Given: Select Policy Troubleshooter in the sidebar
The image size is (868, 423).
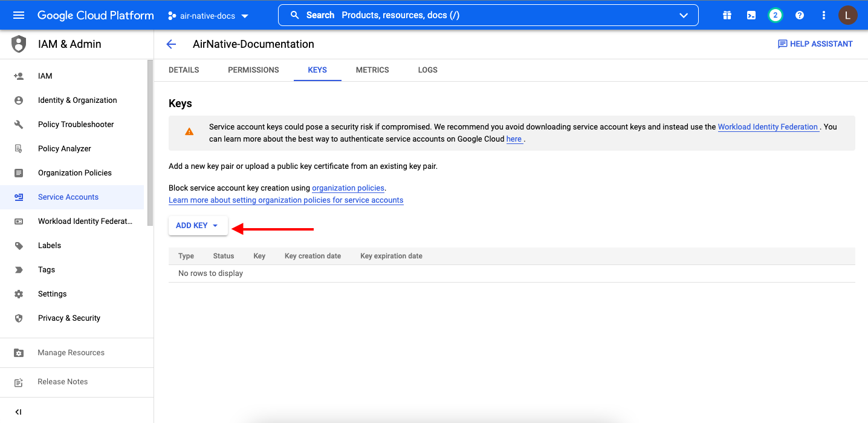Looking at the screenshot, I should pos(76,125).
